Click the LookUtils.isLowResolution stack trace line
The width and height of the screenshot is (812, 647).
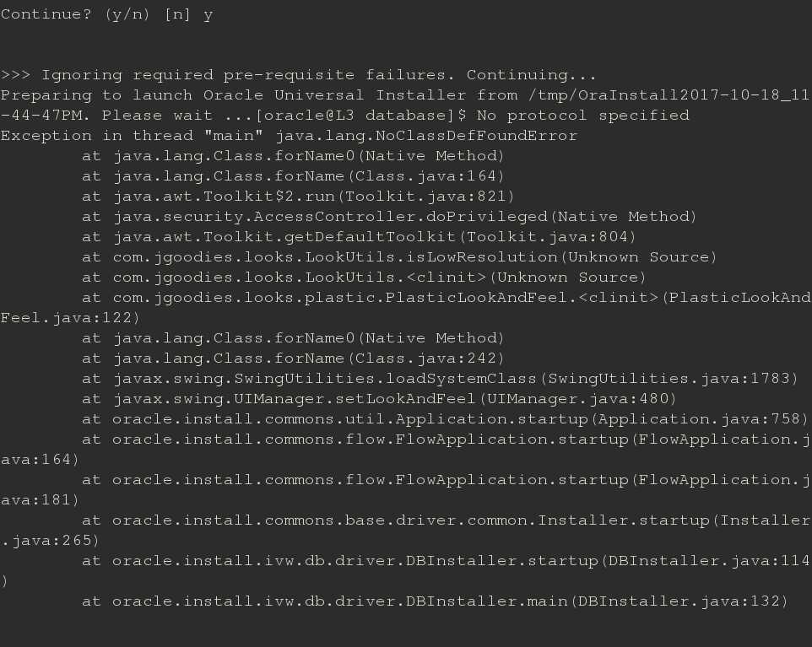pyautogui.click(x=399, y=256)
